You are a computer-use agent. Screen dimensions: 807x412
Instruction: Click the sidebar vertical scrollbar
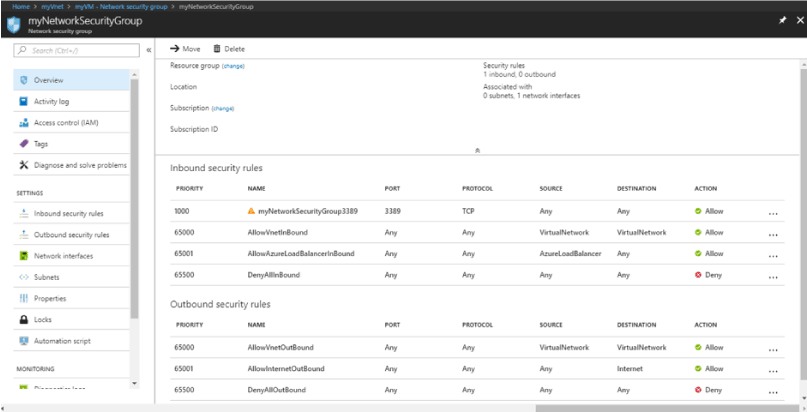pos(134,198)
